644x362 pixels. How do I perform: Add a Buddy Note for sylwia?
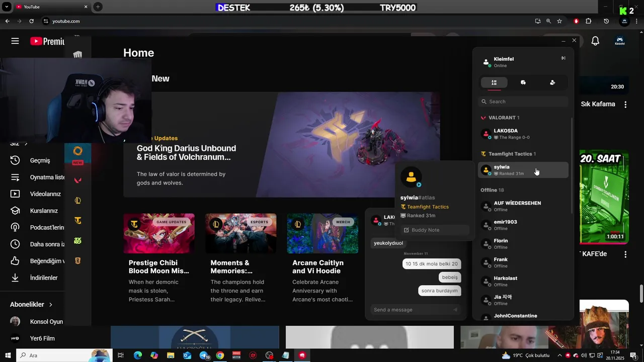pyautogui.click(x=435, y=230)
